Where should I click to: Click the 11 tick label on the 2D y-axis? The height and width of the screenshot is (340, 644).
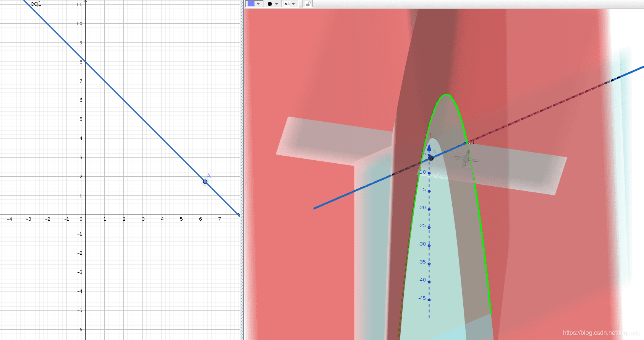79,5
